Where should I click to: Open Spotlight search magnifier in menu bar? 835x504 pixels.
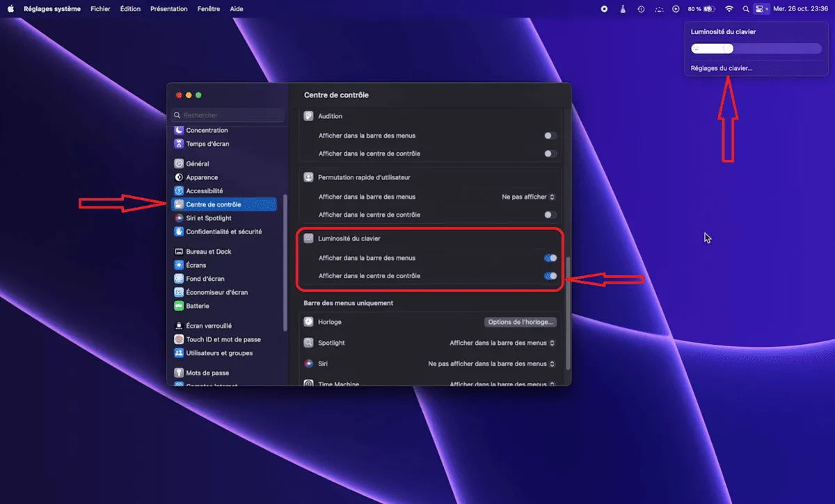point(746,9)
